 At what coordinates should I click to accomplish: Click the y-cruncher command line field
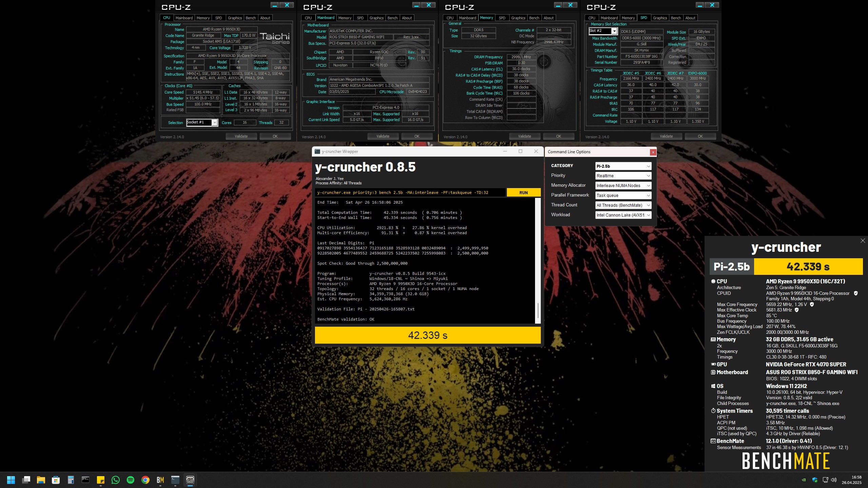tap(410, 192)
